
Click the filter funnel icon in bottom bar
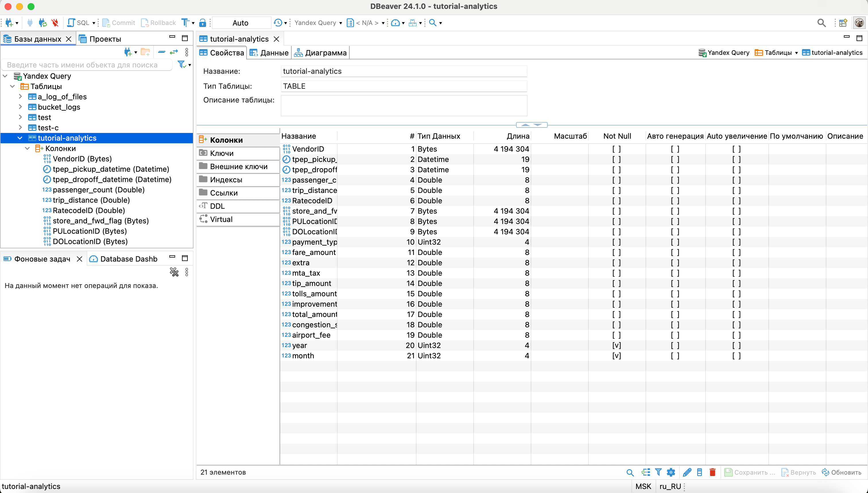tap(658, 472)
